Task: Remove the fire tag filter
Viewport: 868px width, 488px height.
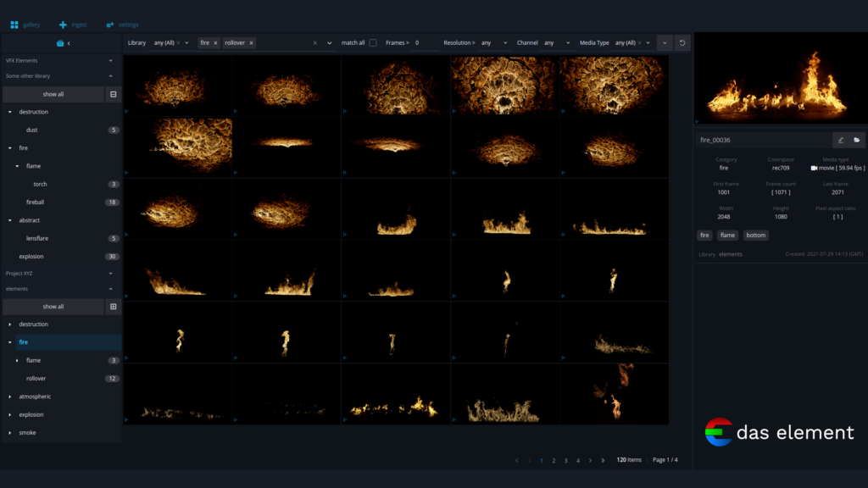Action: [215, 43]
